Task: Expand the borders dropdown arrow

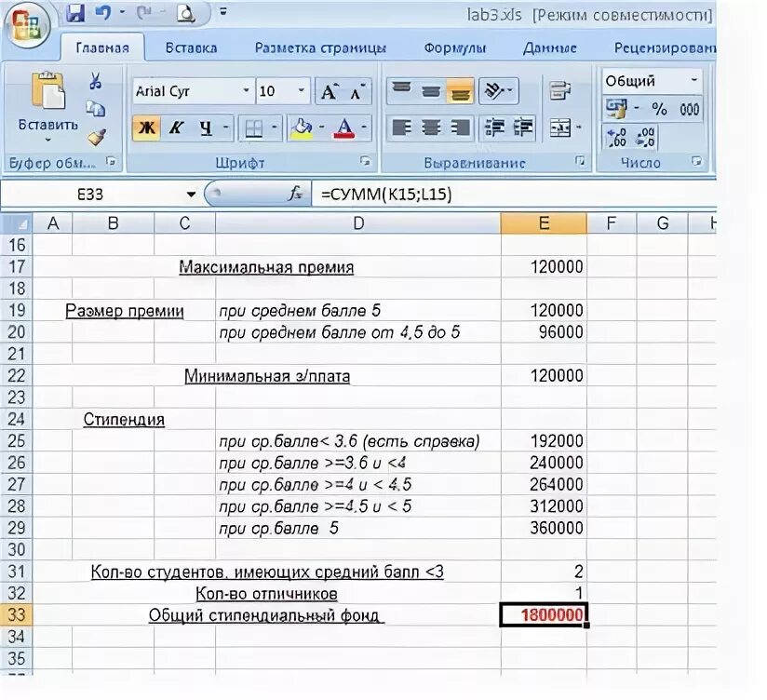Action: click(275, 128)
